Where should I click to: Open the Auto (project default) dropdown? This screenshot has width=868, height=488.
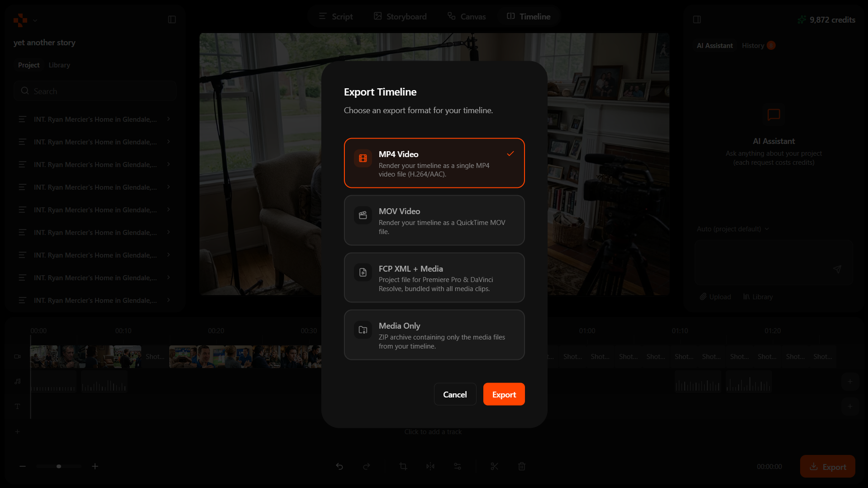pos(732,229)
